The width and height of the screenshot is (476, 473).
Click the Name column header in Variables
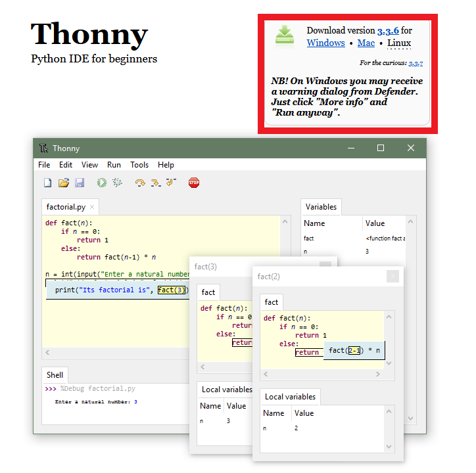[332, 223]
